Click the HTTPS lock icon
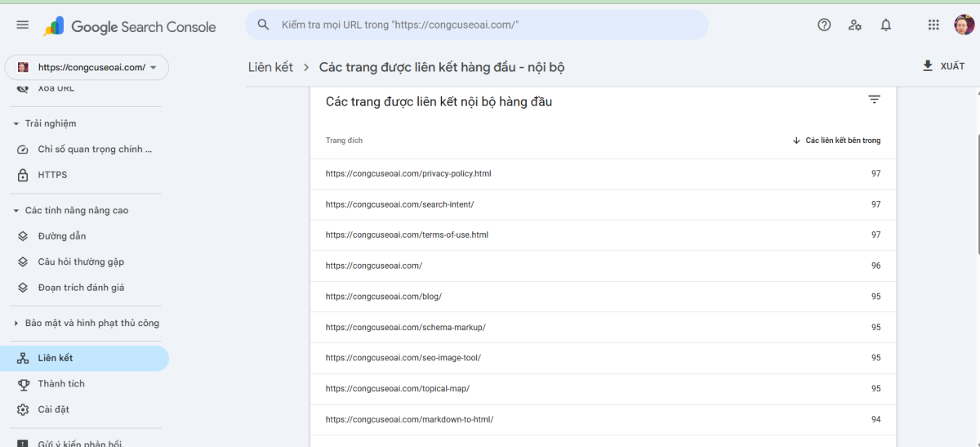The width and height of the screenshot is (980, 447). coord(23,175)
